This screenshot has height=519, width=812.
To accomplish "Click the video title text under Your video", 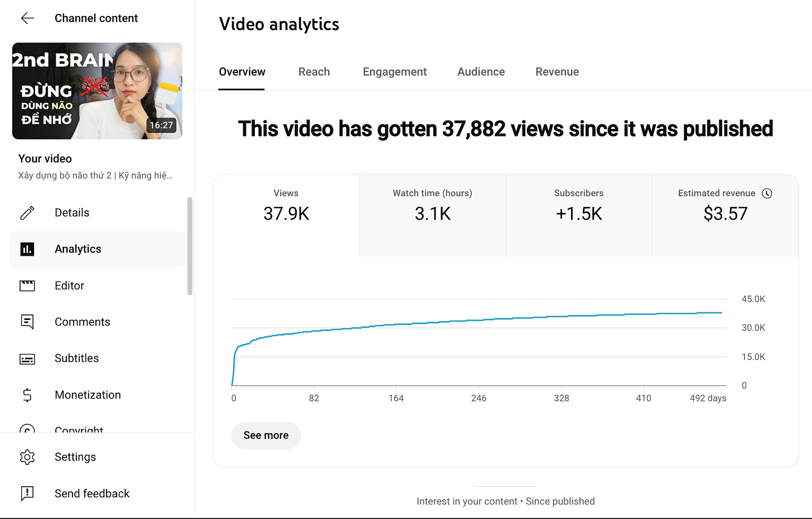I will 95,176.
